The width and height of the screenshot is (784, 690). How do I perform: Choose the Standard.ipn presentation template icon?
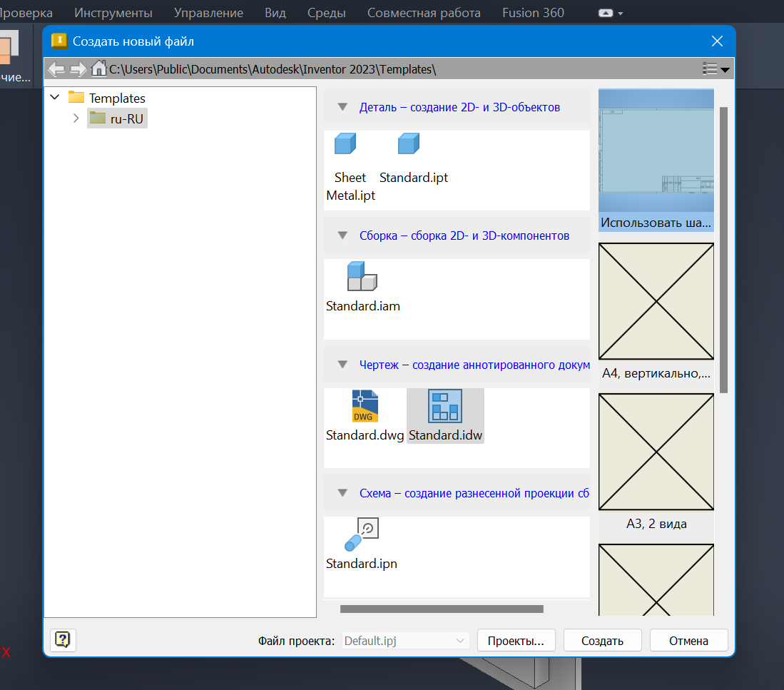pyautogui.click(x=362, y=534)
